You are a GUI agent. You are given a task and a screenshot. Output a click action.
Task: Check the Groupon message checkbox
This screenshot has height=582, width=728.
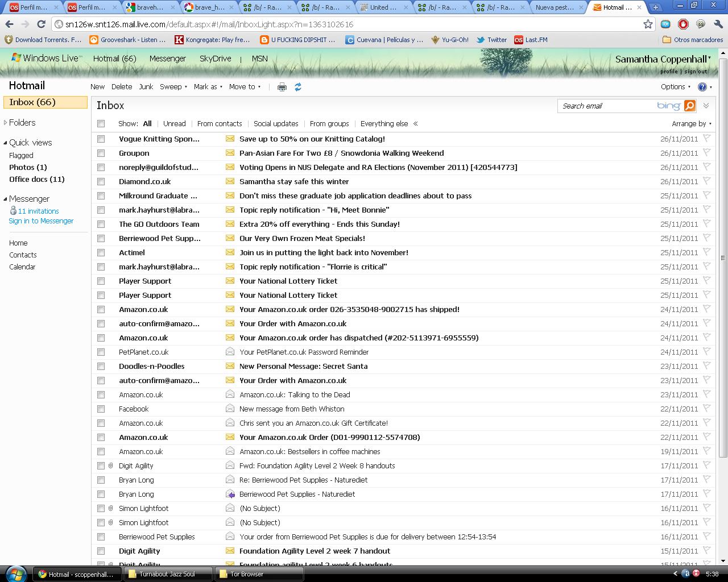coord(101,153)
